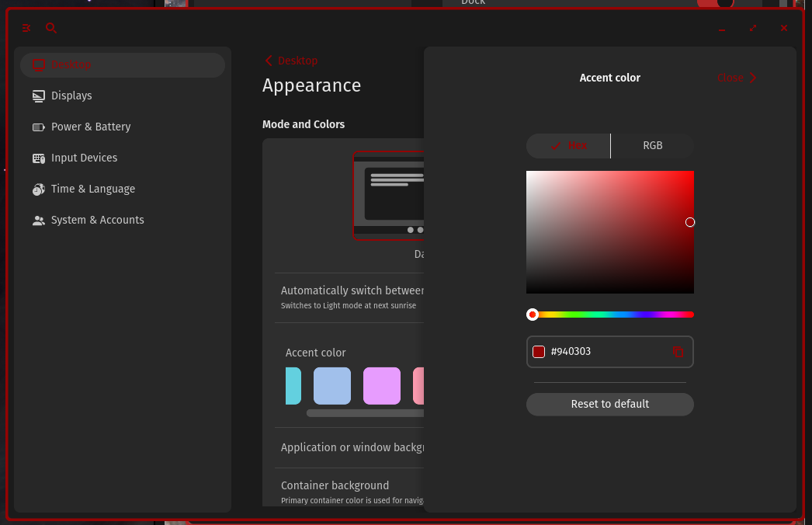
Task: Click the saturation-value color gradient area
Action: (x=610, y=232)
